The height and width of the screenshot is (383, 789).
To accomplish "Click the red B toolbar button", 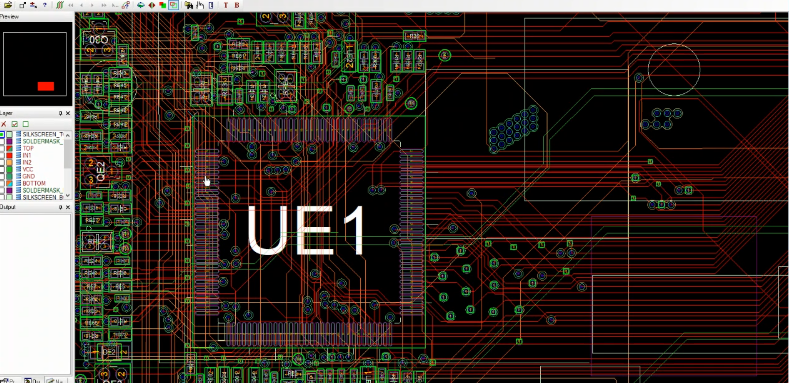I will (x=237, y=5).
